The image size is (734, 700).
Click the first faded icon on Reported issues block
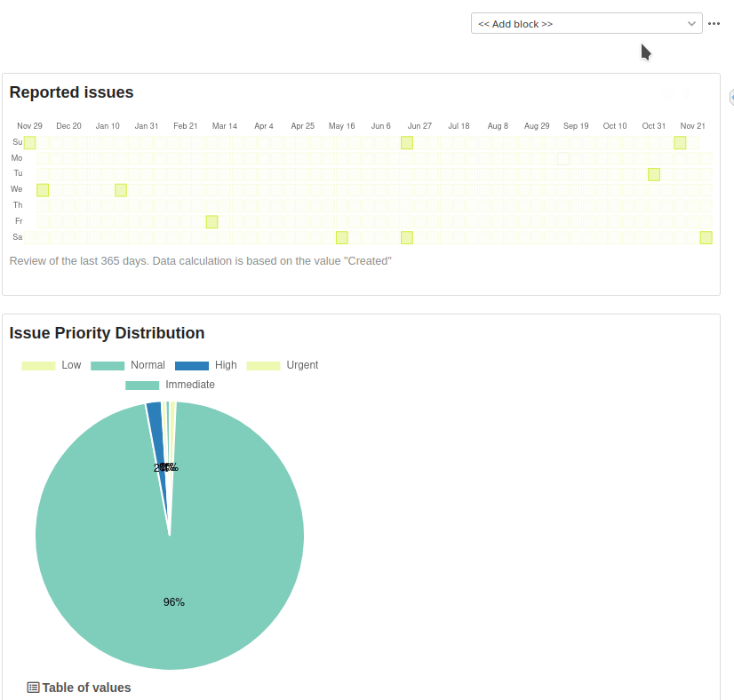667,93
